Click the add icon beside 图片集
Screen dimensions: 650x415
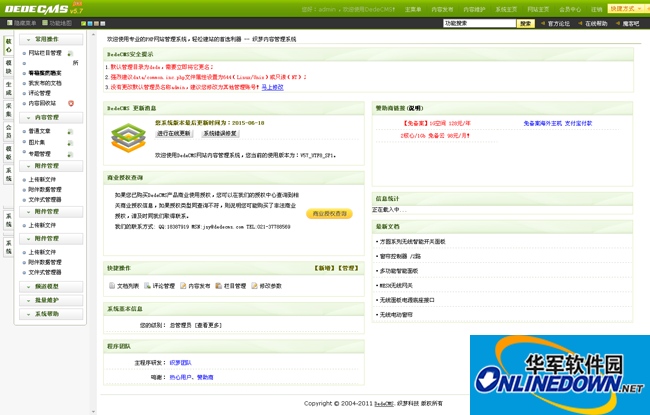pos(70,143)
